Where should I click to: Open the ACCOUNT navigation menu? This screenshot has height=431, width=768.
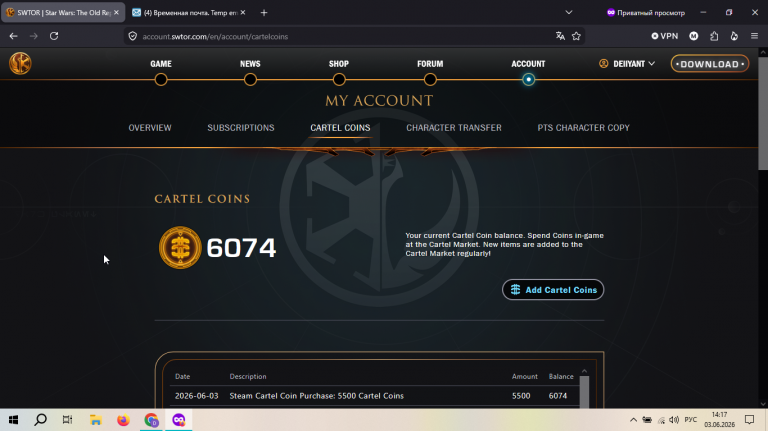click(x=528, y=64)
